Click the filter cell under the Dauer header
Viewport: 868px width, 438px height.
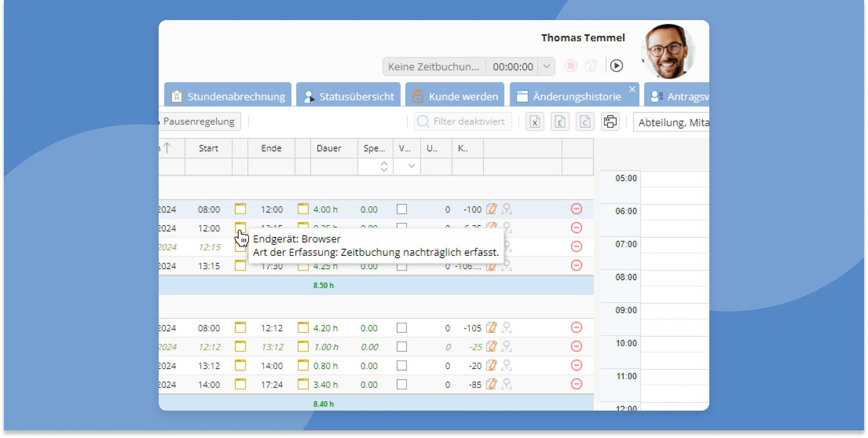click(334, 166)
